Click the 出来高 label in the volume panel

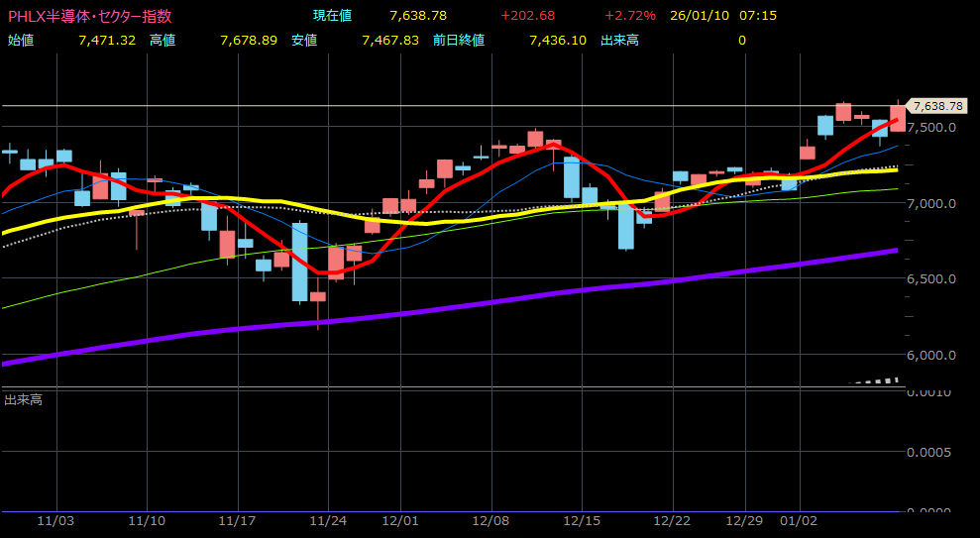pos(23,399)
